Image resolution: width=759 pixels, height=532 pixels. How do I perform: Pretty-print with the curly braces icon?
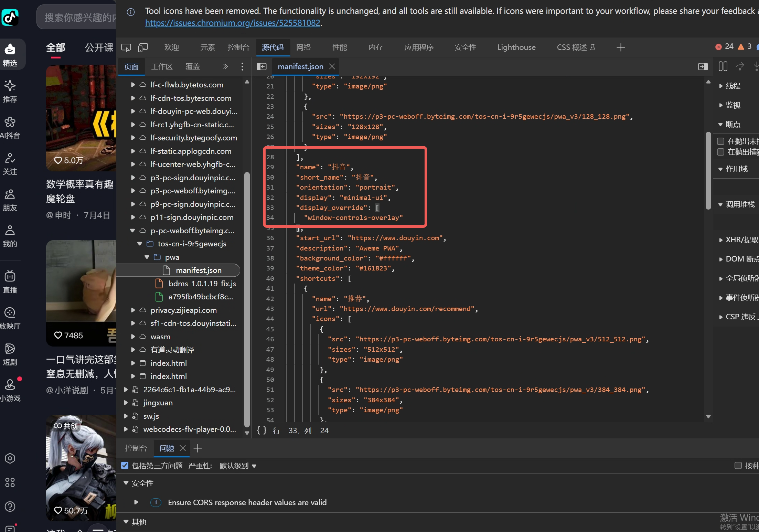pyautogui.click(x=261, y=430)
